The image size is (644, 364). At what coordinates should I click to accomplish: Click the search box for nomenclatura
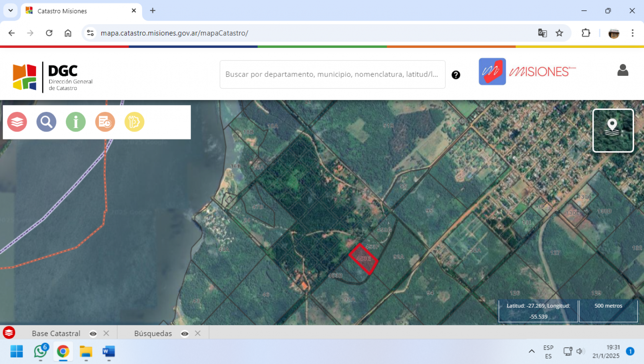pyautogui.click(x=332, y=74)
